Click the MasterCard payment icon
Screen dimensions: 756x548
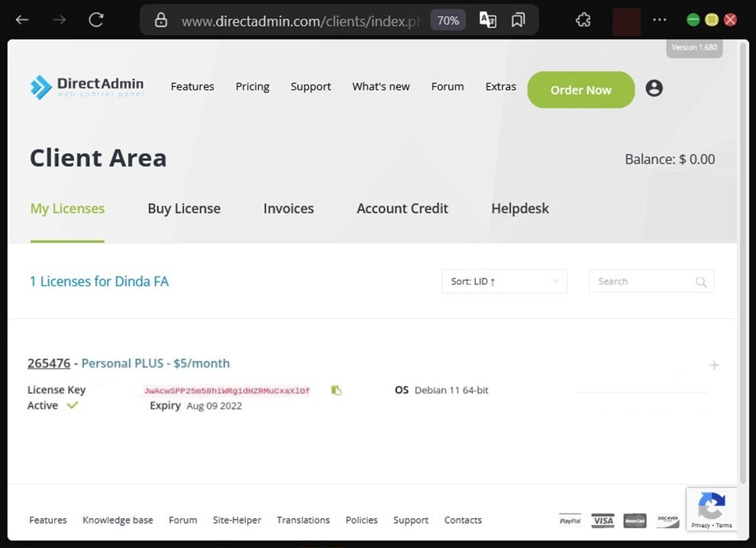click(635, 521)
